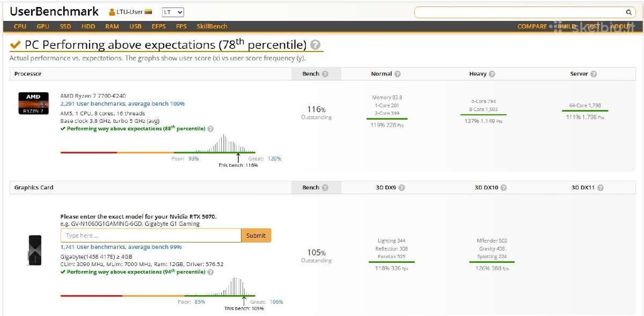Screen dimensions: 644x316
Task: Go to ABOUT in the navigation bar
Action: coord(621,26)
